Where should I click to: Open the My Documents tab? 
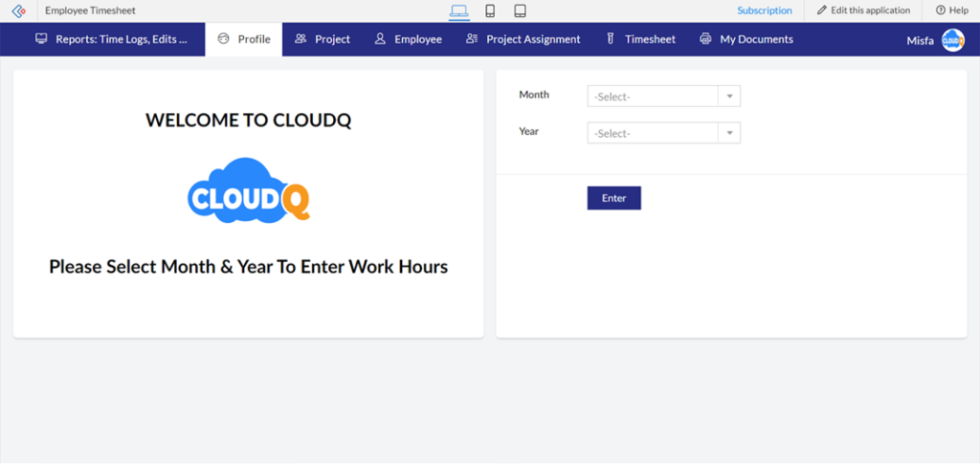click(746, 39)
